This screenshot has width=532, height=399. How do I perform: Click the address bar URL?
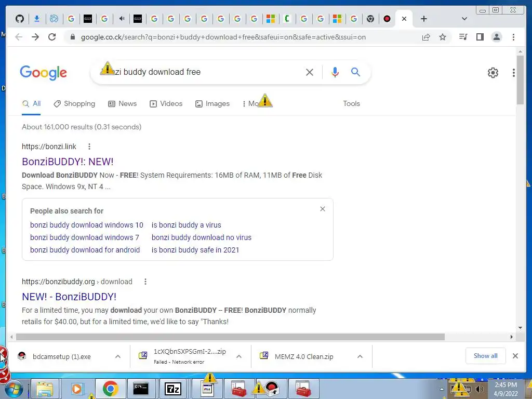point(223,37)
